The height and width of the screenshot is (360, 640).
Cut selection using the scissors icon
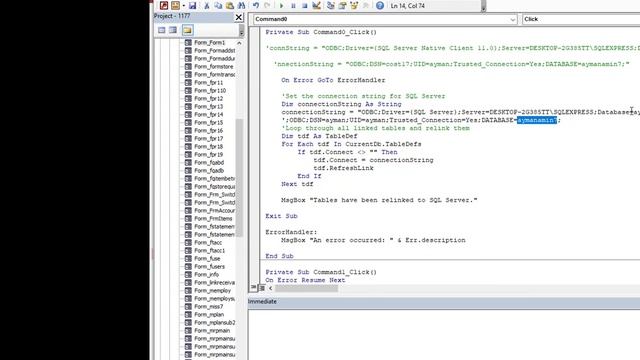coord(207,5)
